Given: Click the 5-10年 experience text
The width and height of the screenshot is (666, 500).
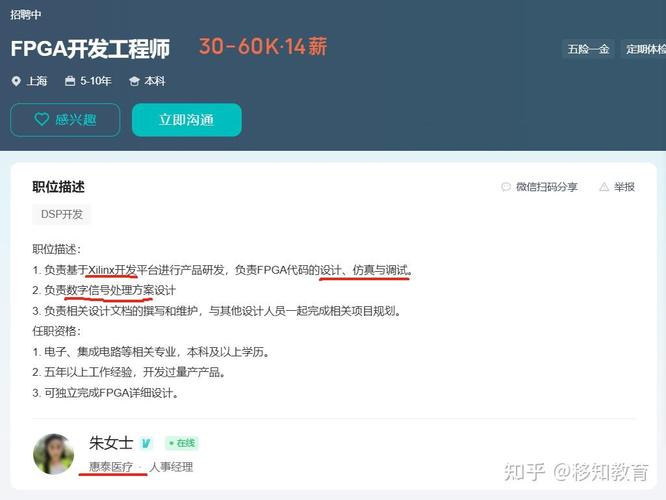Looking at the screenshot, I should click(96, 81).
